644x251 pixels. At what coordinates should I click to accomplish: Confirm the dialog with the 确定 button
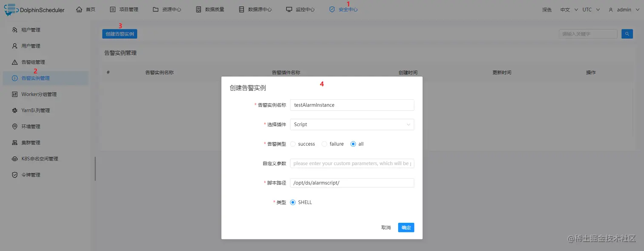click(x=405, y=227)
